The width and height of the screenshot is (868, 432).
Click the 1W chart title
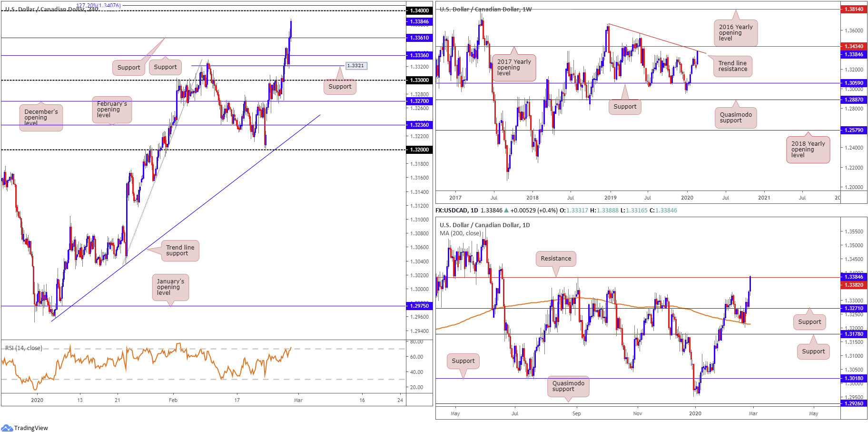coord(486,10)
